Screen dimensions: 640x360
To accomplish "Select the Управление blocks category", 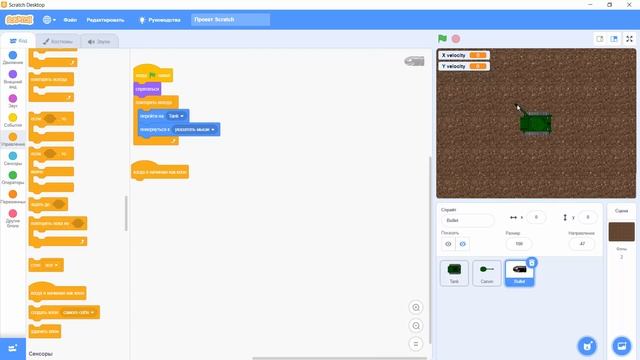I will [13, 139].
